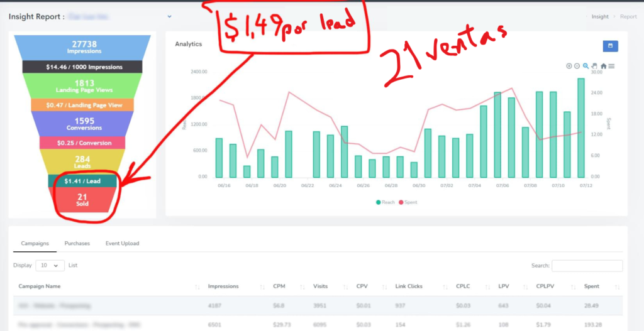Sort table by CPLPV arrows
This screenshot has width=644, height=331.
click(574, 286)
